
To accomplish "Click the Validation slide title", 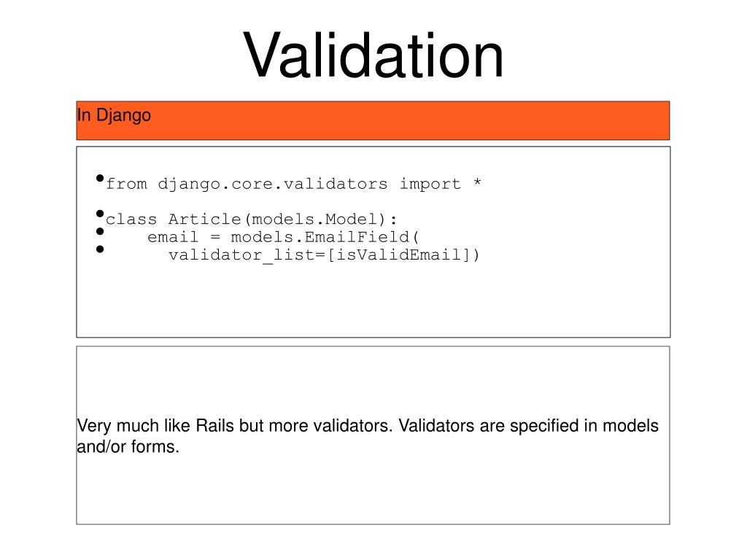I will click(373, 55).
